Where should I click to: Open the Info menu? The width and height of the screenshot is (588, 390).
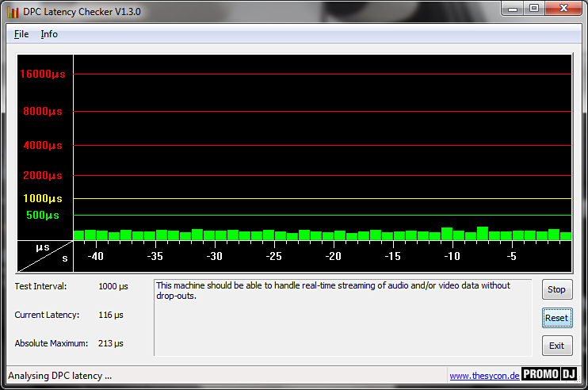(49, 34)
